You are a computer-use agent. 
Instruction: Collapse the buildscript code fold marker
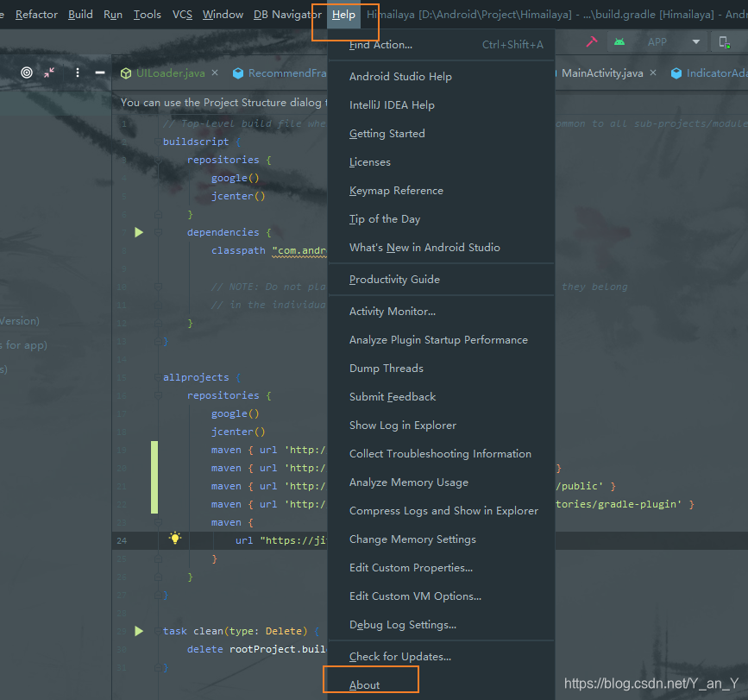[158, 142]
